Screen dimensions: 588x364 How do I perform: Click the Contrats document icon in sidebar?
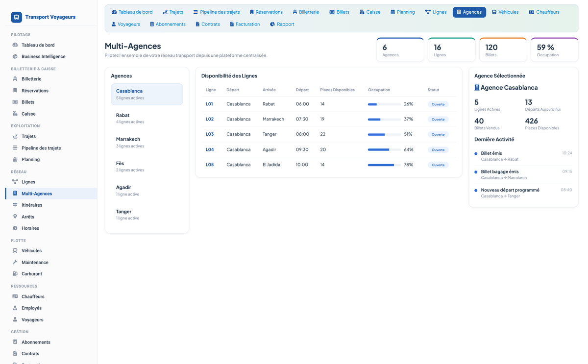[15, 353]
